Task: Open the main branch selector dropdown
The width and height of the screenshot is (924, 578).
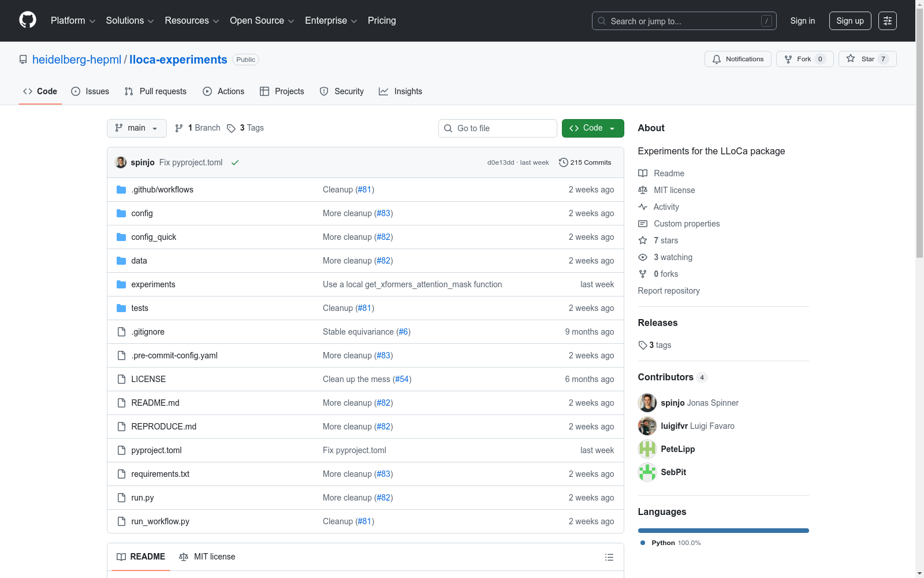Action: 137,128
